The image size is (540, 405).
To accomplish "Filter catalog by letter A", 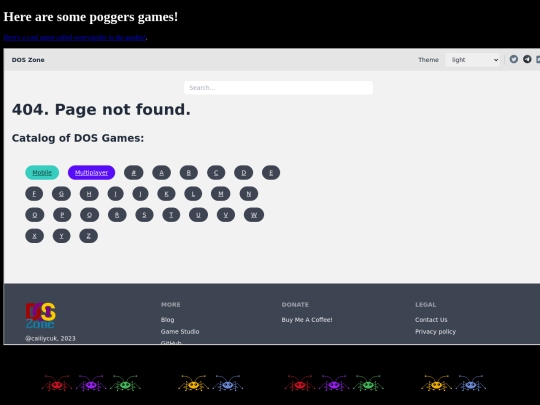I will [162, 173].
